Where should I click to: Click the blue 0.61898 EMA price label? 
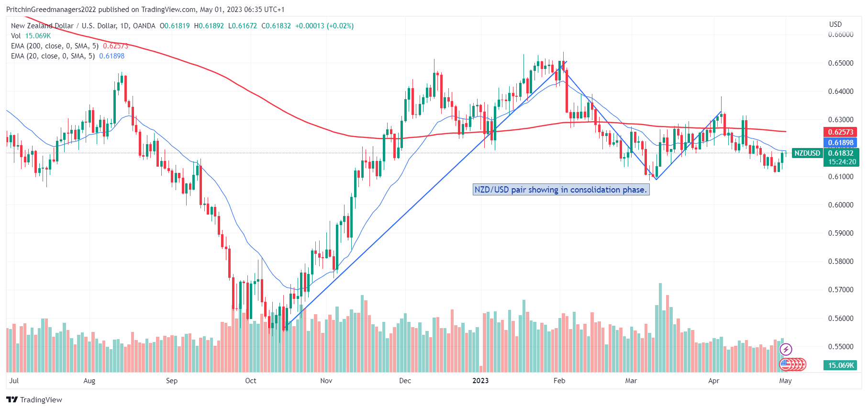pos(841,143)
